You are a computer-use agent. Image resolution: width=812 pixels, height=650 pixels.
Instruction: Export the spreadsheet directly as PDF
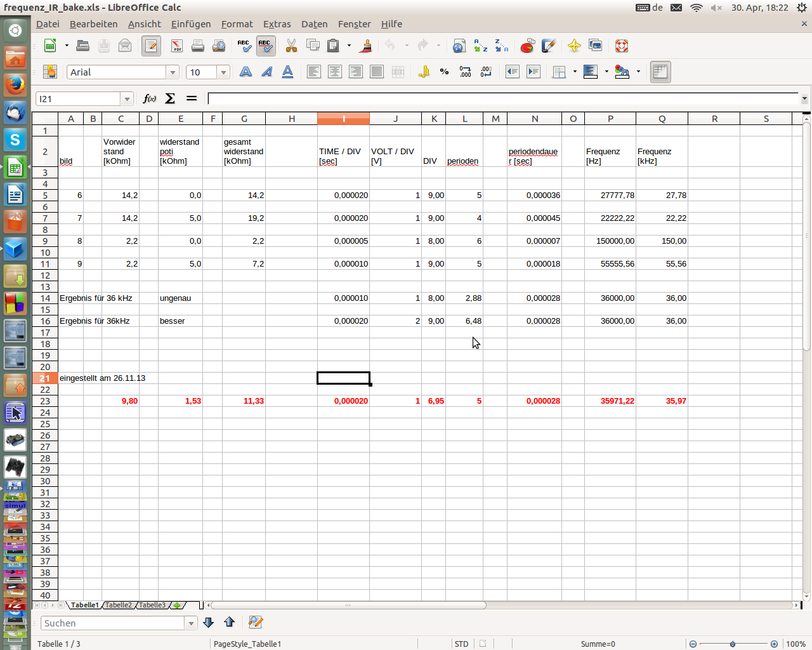click(x=176, y=46)
